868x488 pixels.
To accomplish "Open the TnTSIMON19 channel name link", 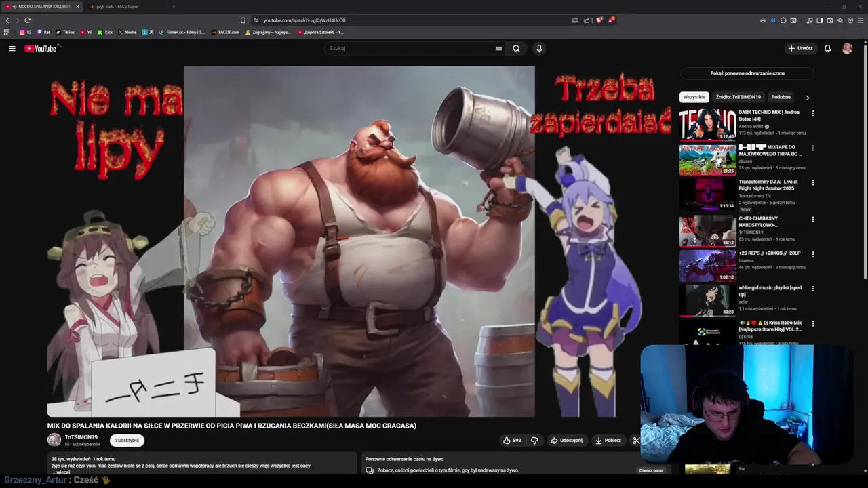I will point(81,437).
